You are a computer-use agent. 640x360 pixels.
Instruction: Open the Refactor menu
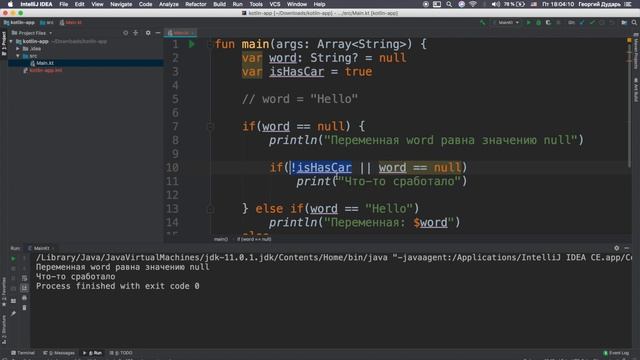click(x=196, y=4)
